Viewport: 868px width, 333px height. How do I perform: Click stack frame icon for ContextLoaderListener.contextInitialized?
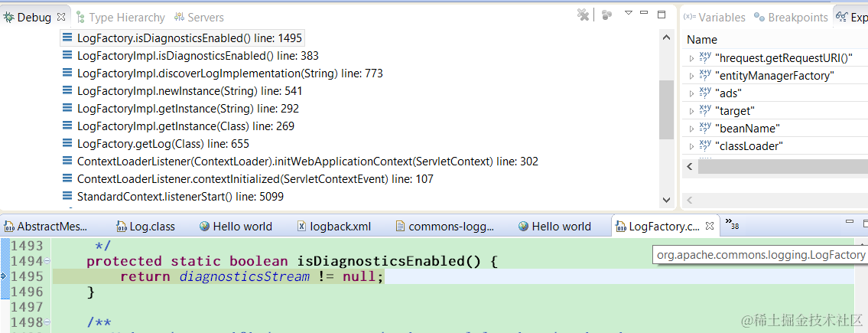point(67,180)
